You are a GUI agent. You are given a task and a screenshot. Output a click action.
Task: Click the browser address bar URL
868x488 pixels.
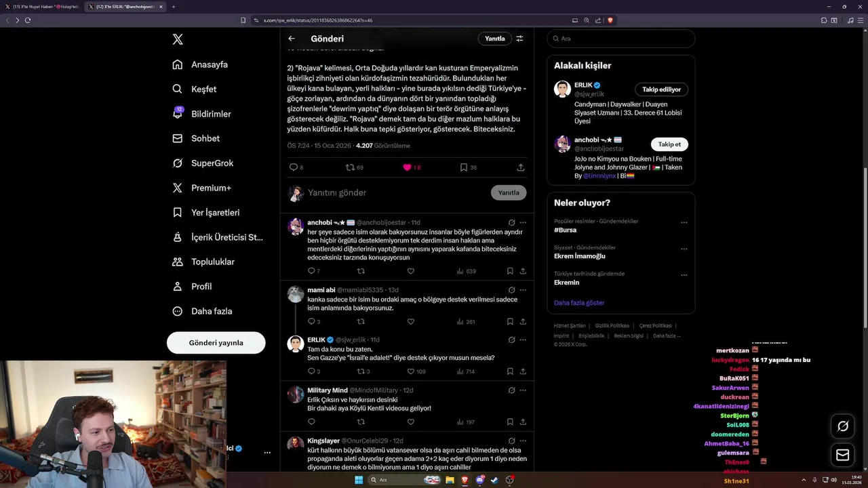318,20
